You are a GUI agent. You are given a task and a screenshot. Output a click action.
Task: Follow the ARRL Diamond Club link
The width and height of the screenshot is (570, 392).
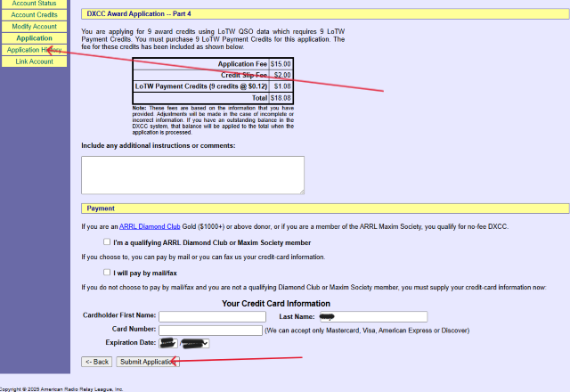pos(151,227)
